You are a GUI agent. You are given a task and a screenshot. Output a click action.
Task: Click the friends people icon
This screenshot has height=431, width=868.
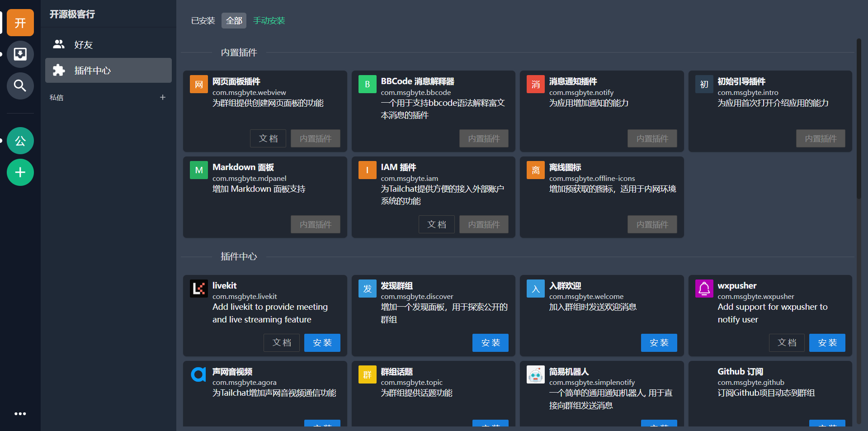point(59,44)
